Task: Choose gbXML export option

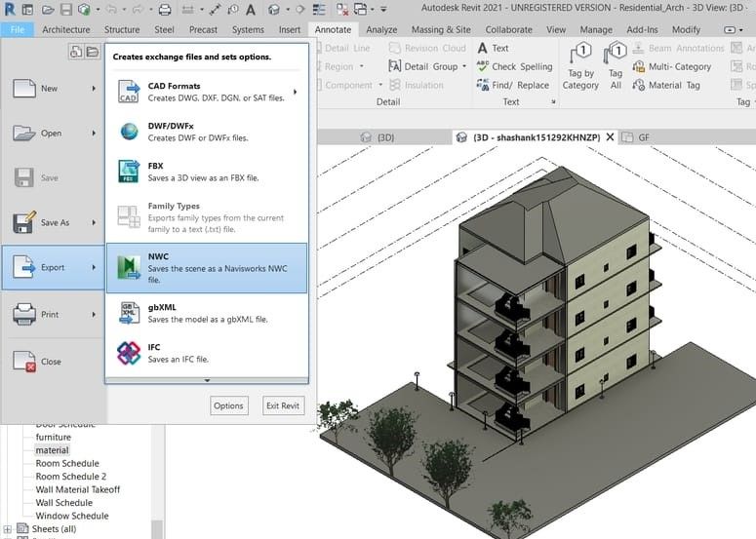Action: pos(207,313)
